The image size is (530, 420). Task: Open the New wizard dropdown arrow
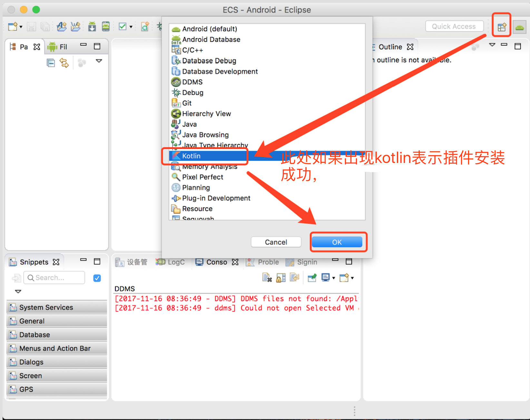(21, 27)
